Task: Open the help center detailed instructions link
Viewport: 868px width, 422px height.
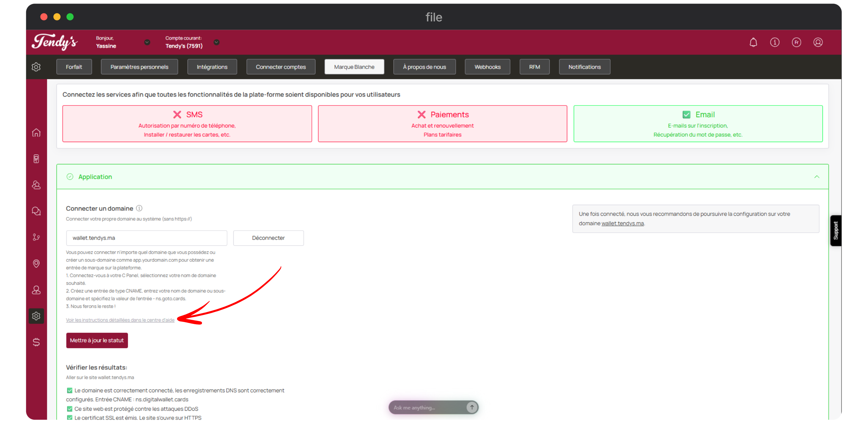Action: (120, 320)
